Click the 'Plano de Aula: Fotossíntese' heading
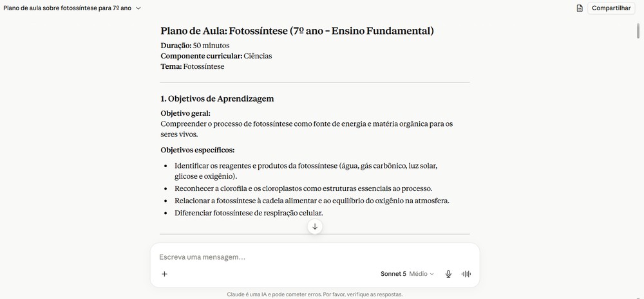The width and height of the screenshot is (644, 299). (297, 31)
